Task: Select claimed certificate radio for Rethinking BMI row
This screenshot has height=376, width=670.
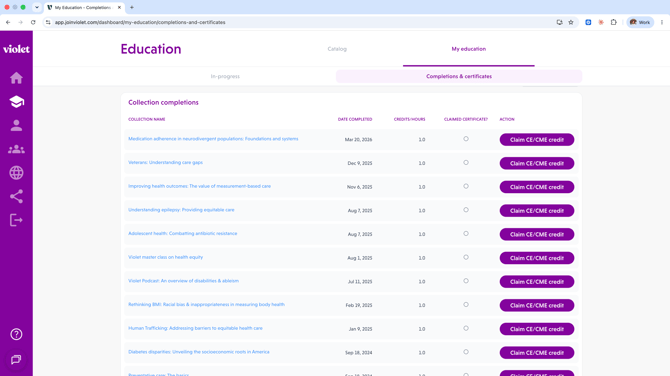Action: coord(466,305)
